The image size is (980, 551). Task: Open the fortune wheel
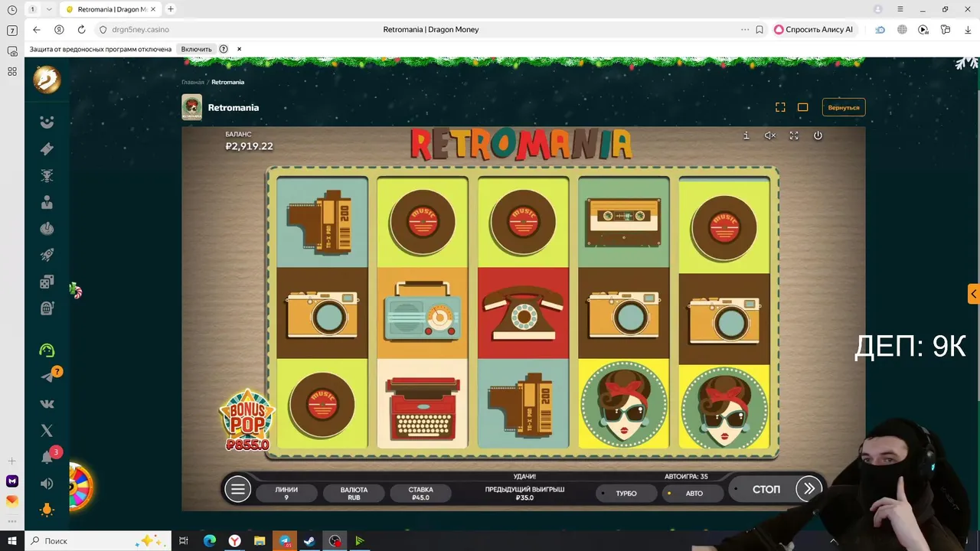(x=80, y=487)
